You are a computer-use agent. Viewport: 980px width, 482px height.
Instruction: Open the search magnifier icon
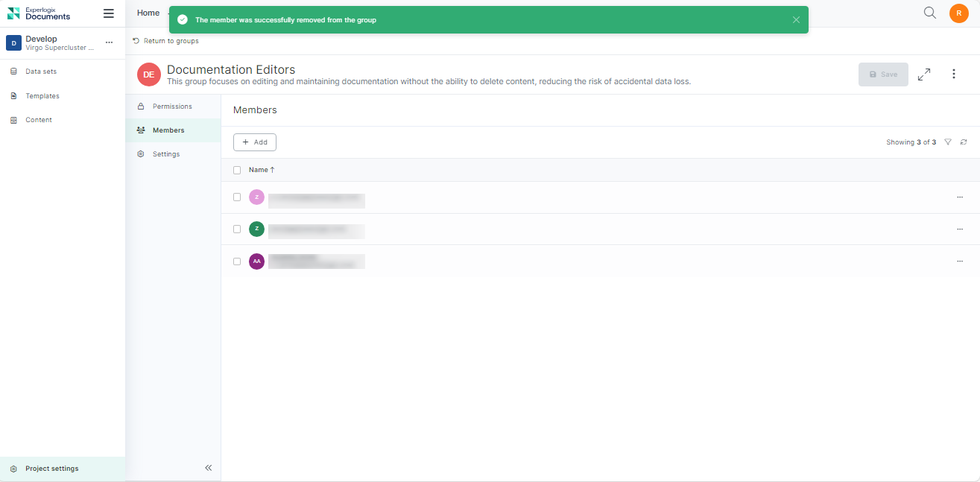(x=929, y=13)
